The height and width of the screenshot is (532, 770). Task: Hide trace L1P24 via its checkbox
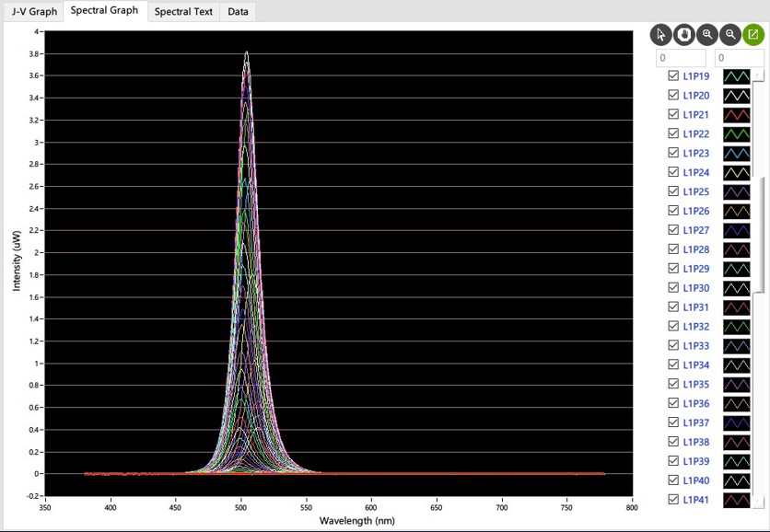pos(673,172)
